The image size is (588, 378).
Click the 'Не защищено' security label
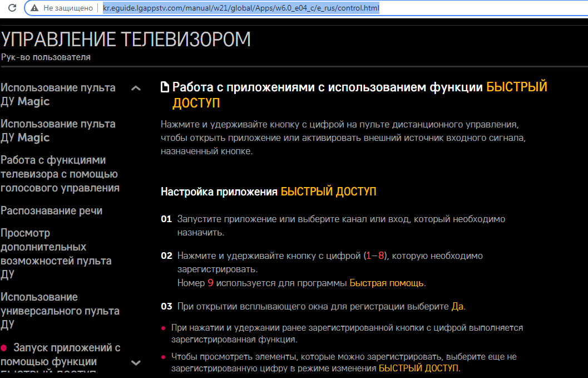click(70, 8)
